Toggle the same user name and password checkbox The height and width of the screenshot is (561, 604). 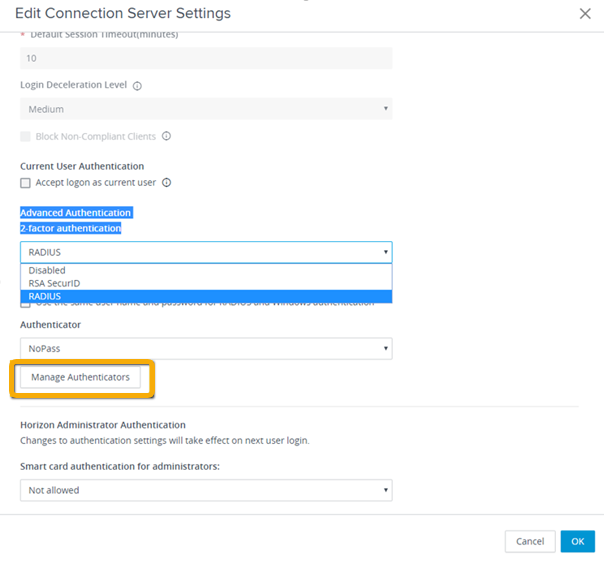(26, 304)
